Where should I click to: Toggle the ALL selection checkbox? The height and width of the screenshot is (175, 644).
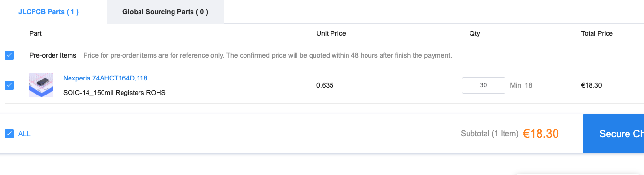click(9, 134)
